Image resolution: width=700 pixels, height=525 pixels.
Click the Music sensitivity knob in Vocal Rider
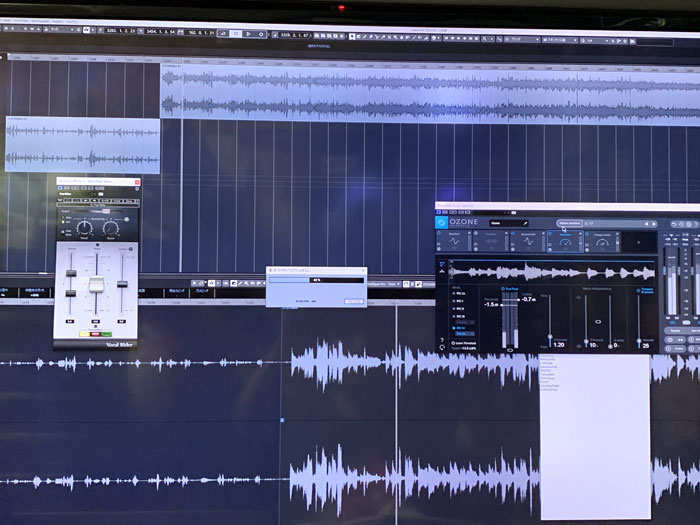[x=111, y=228]
